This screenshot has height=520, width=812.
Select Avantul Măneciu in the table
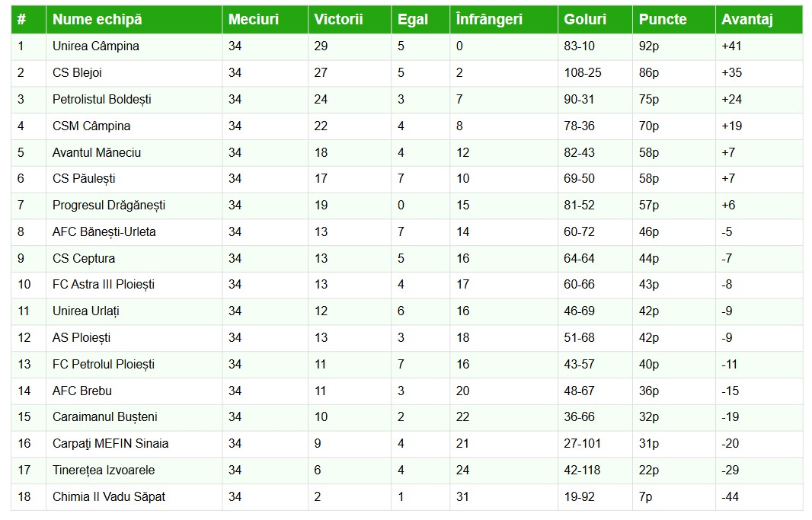pyautogui.click(x=96, y=152)
